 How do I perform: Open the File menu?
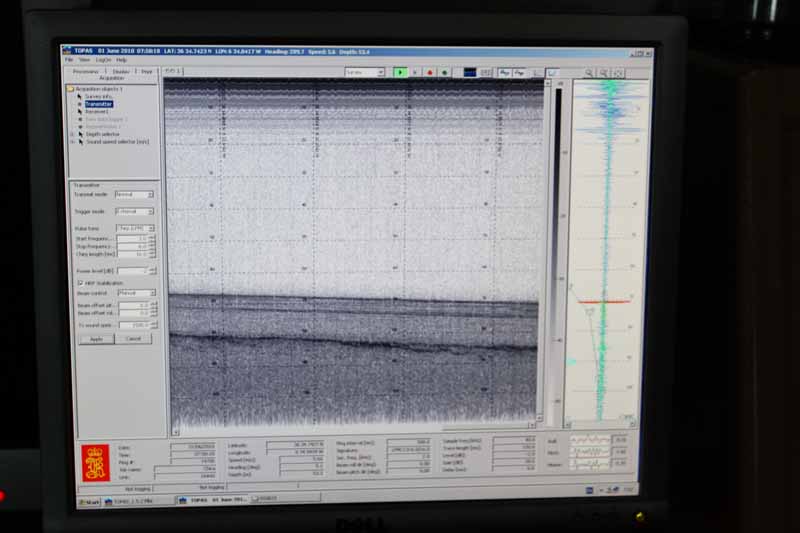coord(68,60)
